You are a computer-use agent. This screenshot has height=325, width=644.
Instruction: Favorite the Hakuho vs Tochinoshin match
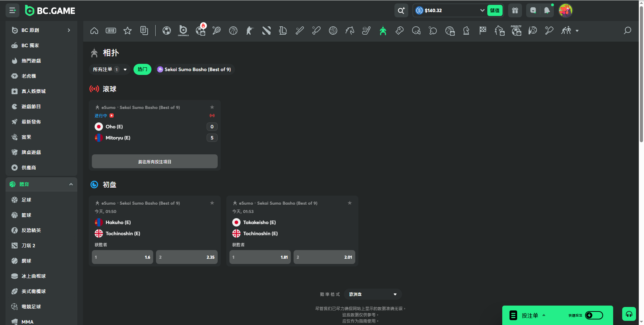pos(212,203)
